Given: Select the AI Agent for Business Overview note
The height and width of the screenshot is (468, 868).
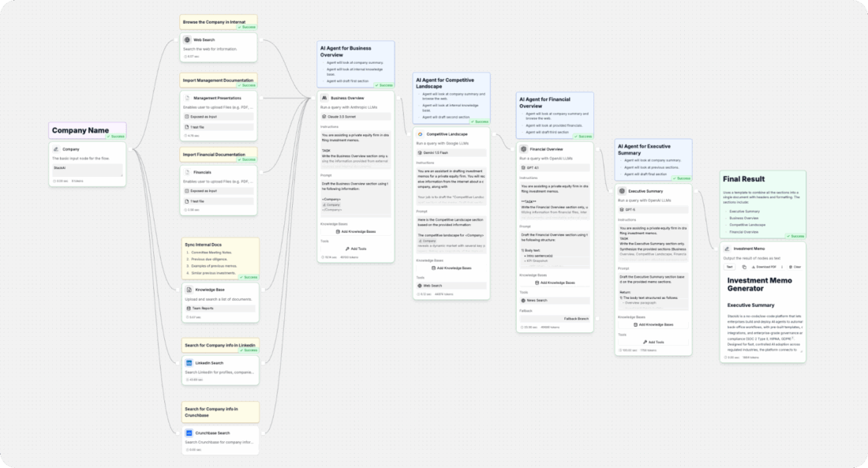Looking at the screenshot, I should pos(355,64).
